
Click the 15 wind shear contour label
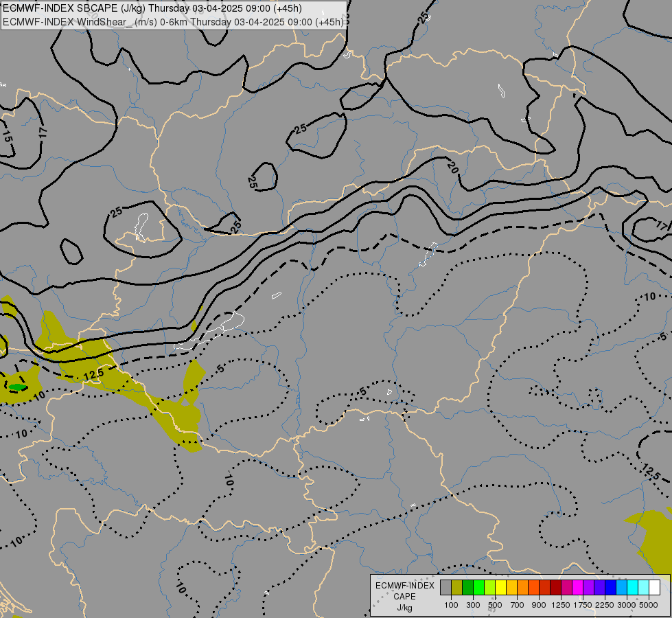[8, 137]
